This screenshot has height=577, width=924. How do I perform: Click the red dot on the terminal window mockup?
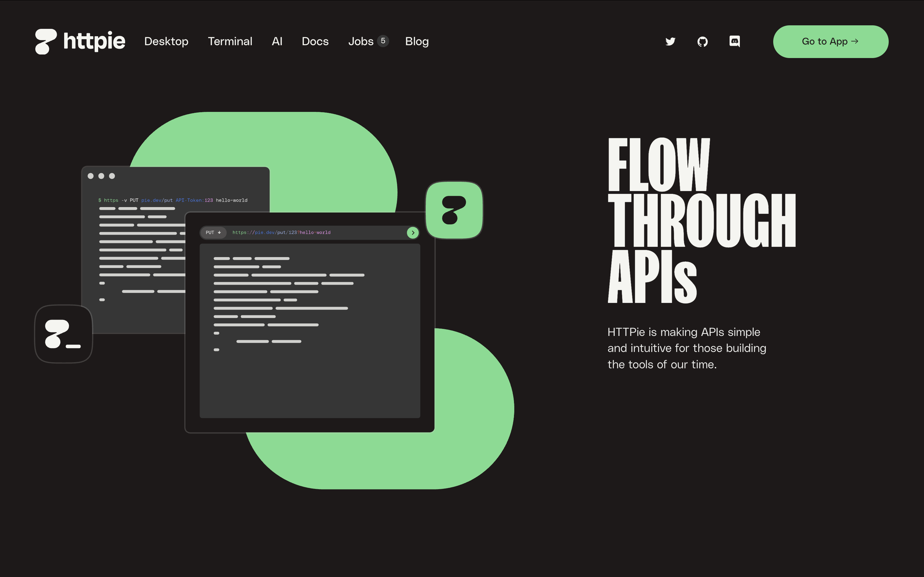91,176
